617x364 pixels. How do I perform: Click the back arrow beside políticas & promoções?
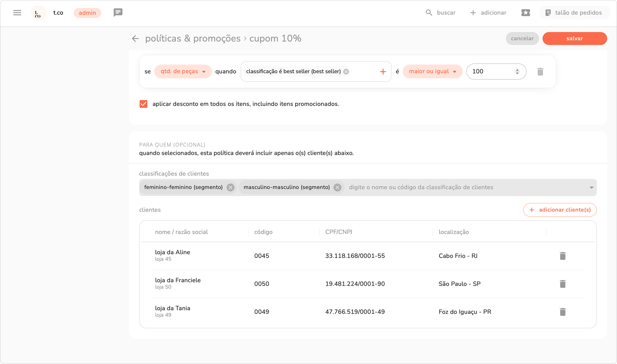[x=135, y=38]
